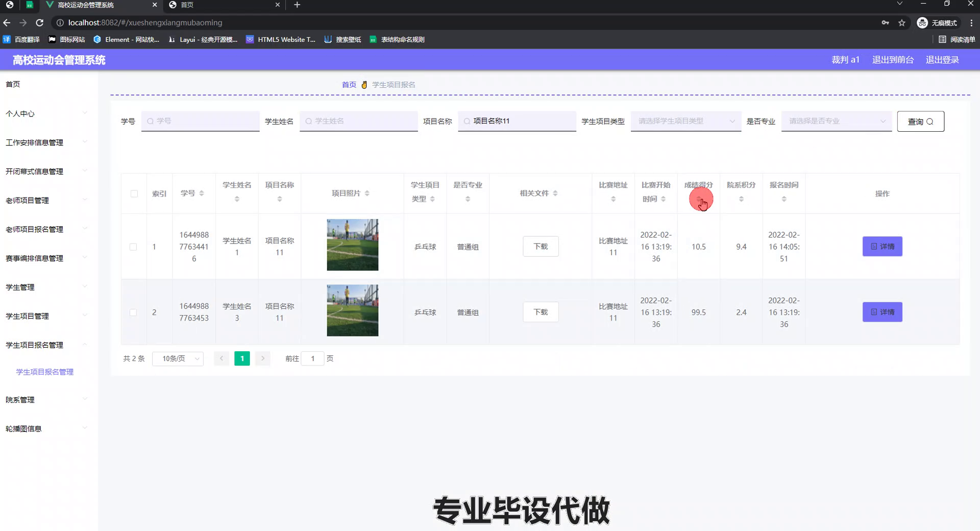Open the saved password key icon
The width and height of the screenshot is (980, 531).
pos(886,22)
